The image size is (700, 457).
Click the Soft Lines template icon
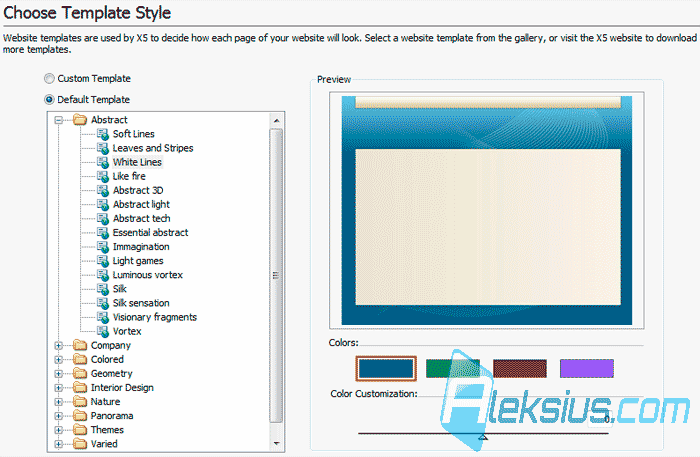coord(103,134)
